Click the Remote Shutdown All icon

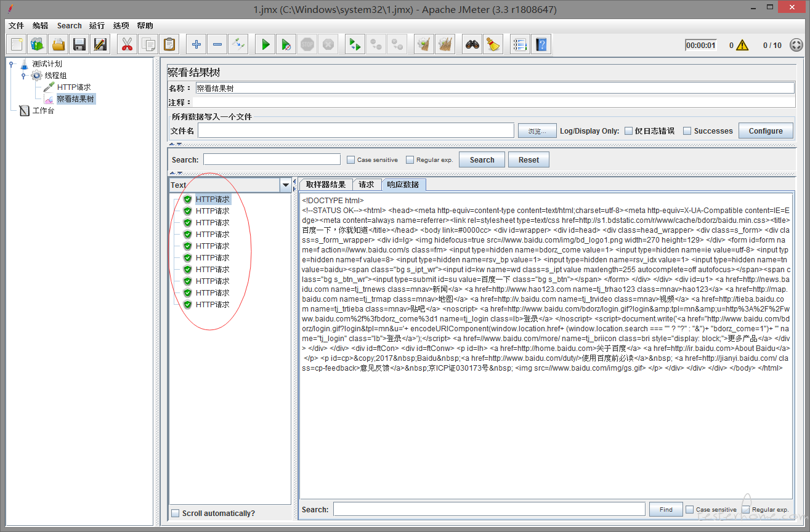pyautogui.click(x=397, y=44)
